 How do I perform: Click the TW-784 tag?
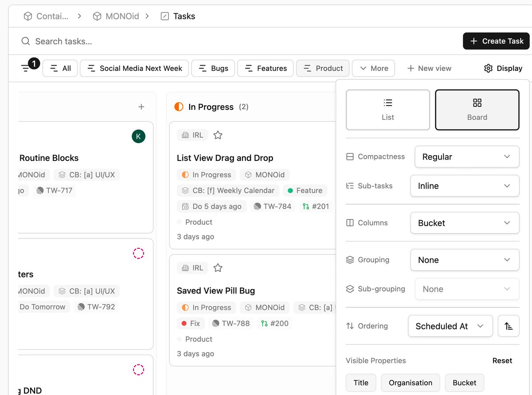[272, 206]
